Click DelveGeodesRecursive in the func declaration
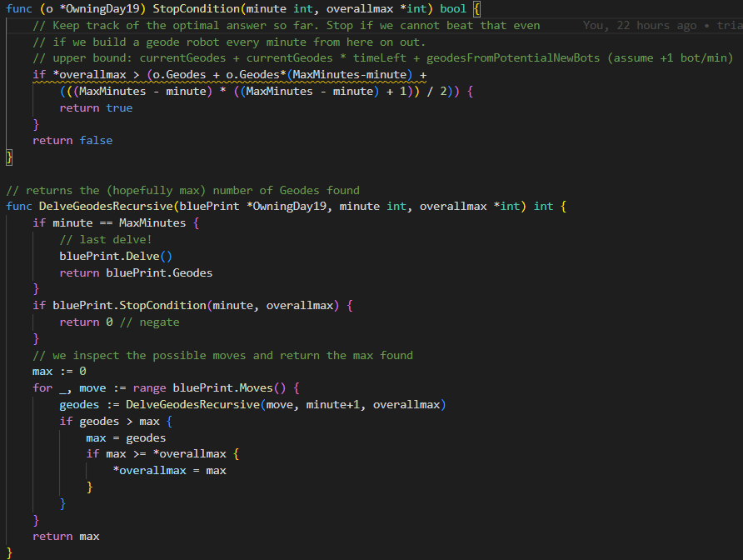The height and width of the screenshot is (560, 743). click(x=106, y=207)
